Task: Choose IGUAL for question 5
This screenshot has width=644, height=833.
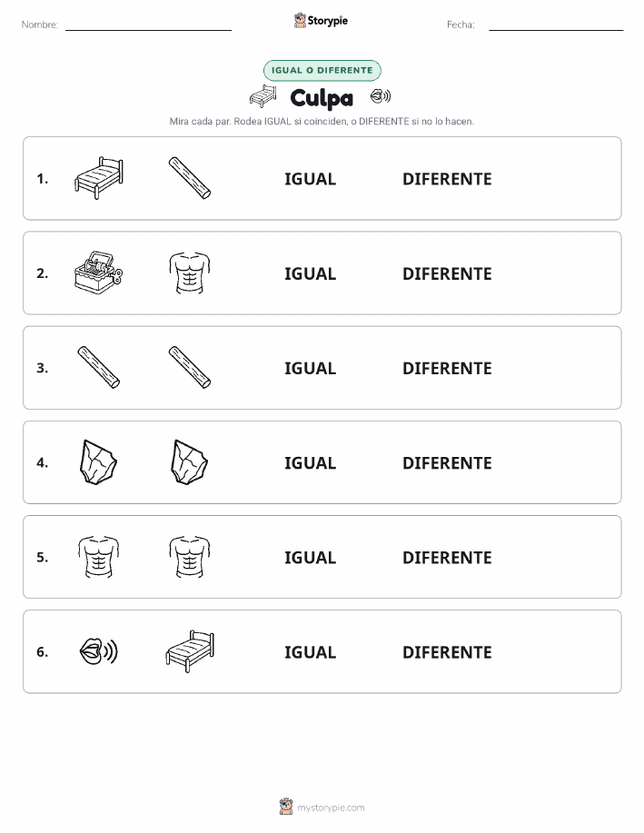Action: click(311, 557)
